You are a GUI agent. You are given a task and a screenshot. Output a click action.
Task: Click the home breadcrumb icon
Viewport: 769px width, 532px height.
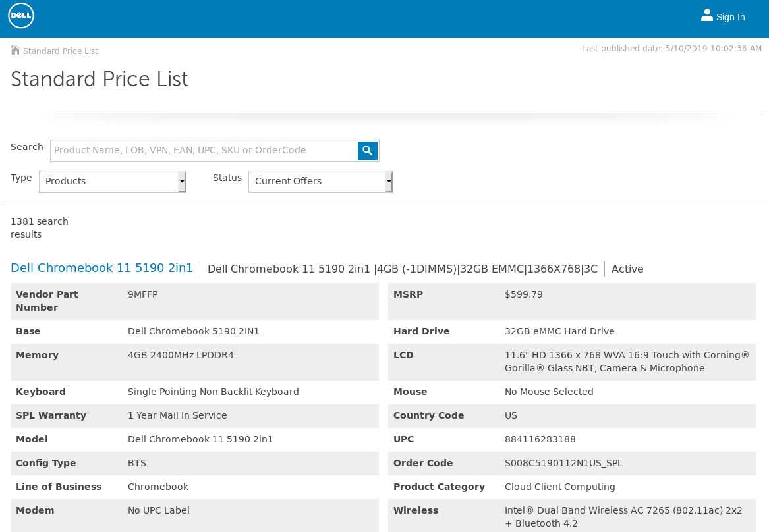[15, 51]
